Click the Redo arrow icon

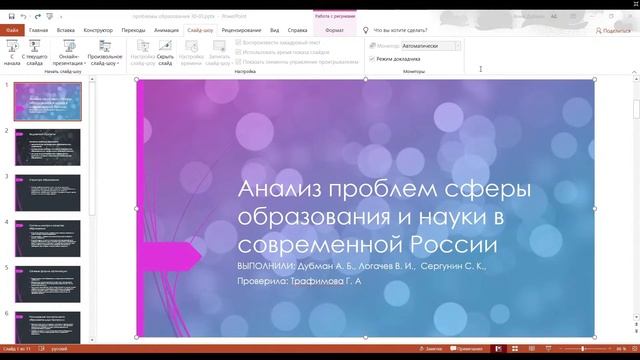coord(38,16)
